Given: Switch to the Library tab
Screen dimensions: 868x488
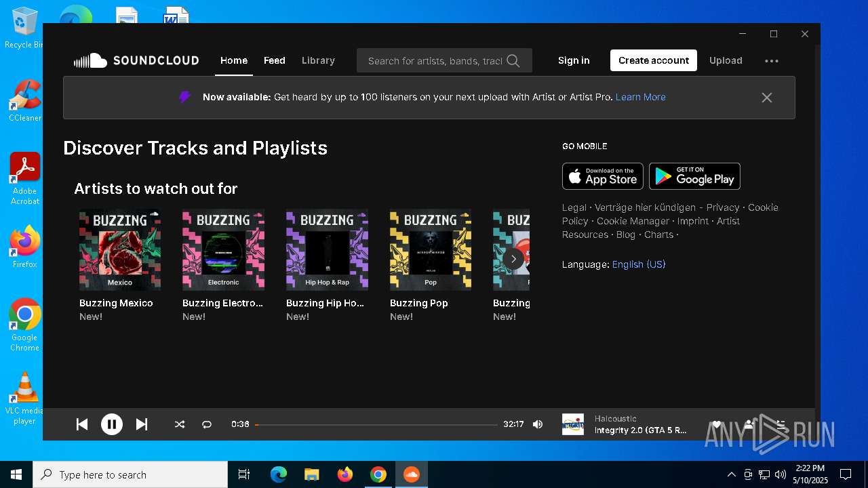Looking at the screenshot, I should tap(318, 60).
